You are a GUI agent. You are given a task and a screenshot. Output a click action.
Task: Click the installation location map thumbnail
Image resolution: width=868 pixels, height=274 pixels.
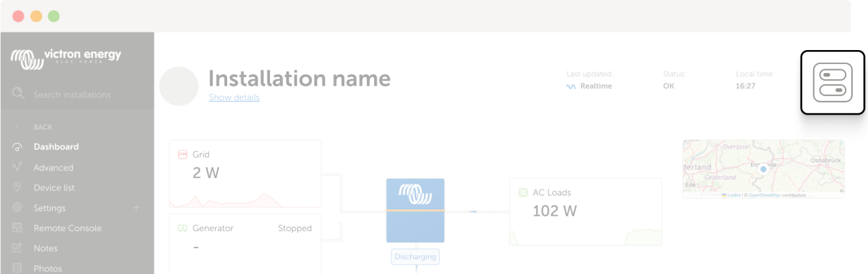pos(763,169)
